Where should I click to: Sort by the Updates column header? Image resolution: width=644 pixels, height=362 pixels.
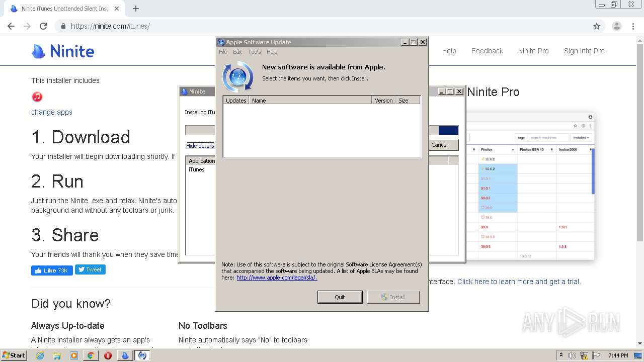click(x=236, y=101)
